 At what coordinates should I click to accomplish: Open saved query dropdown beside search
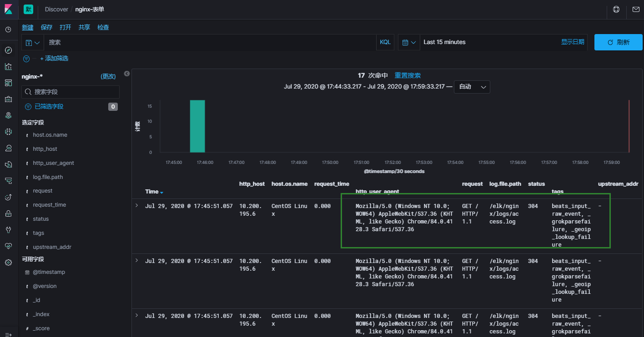coord(33,42)
